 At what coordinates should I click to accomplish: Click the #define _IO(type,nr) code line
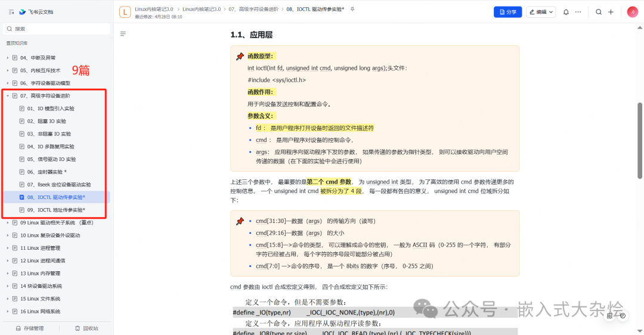tap(314, 312)
